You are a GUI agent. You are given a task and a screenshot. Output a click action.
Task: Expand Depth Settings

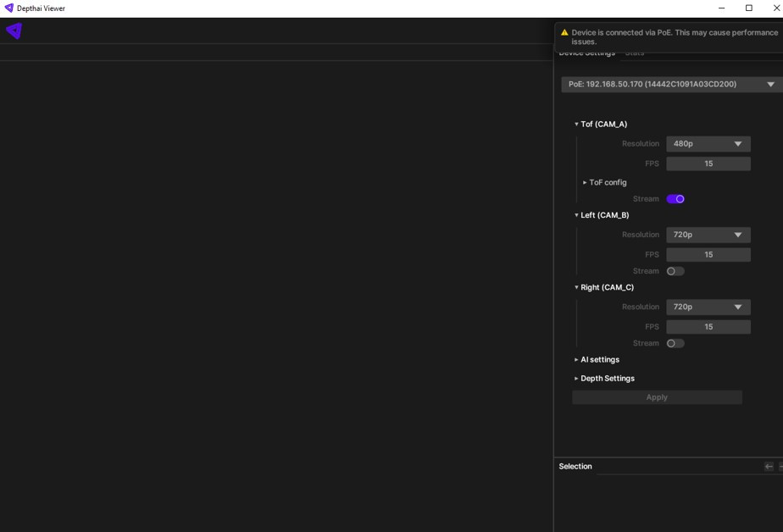[x=607, y=379]
